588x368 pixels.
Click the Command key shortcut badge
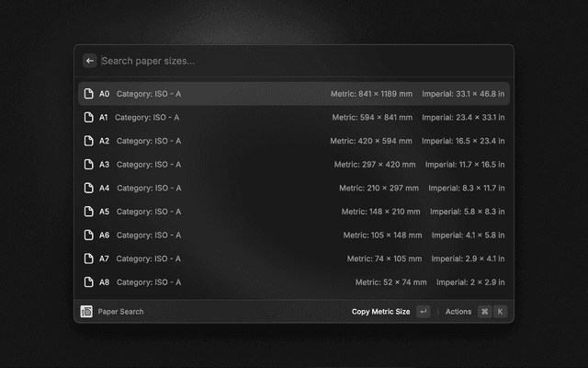pyautogui.click(x=484, y=312)
